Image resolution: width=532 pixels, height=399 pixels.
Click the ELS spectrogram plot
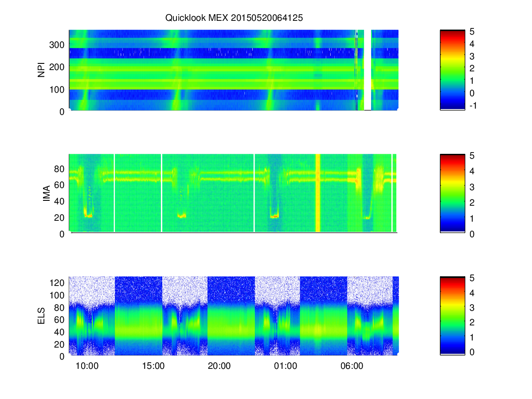tap(234, 316)
